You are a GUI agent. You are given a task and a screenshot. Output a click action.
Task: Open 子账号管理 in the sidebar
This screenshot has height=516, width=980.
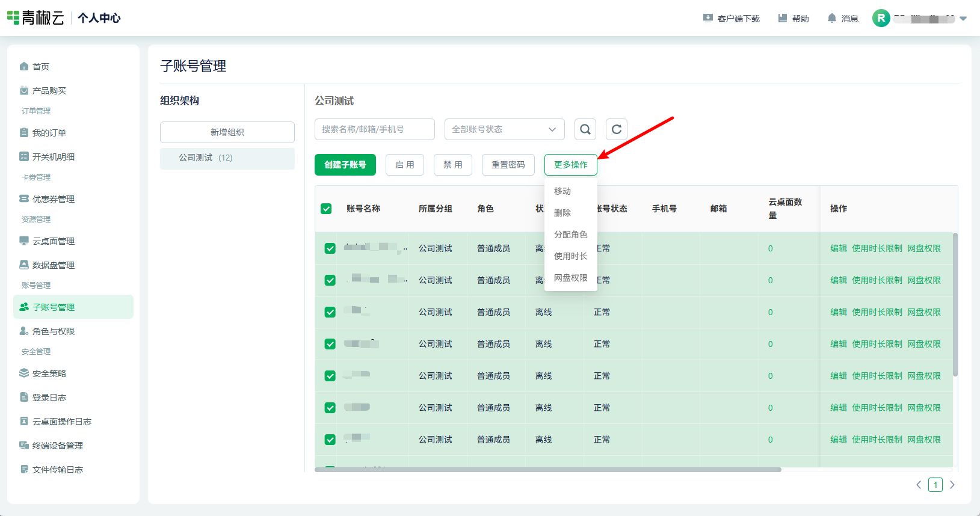click(73, 307)
